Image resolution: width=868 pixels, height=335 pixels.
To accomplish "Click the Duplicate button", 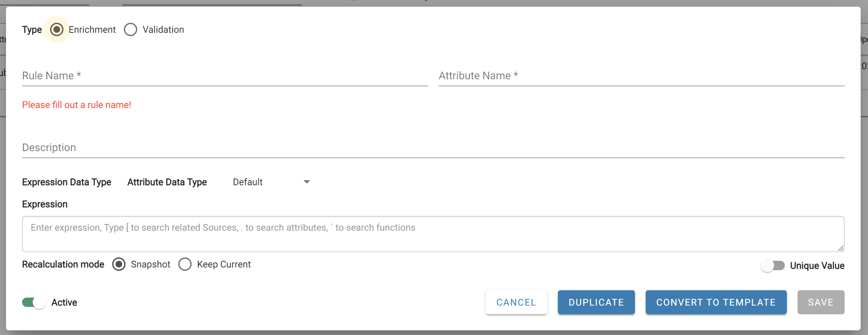I will pyautogui.click(x=596, y=302).
